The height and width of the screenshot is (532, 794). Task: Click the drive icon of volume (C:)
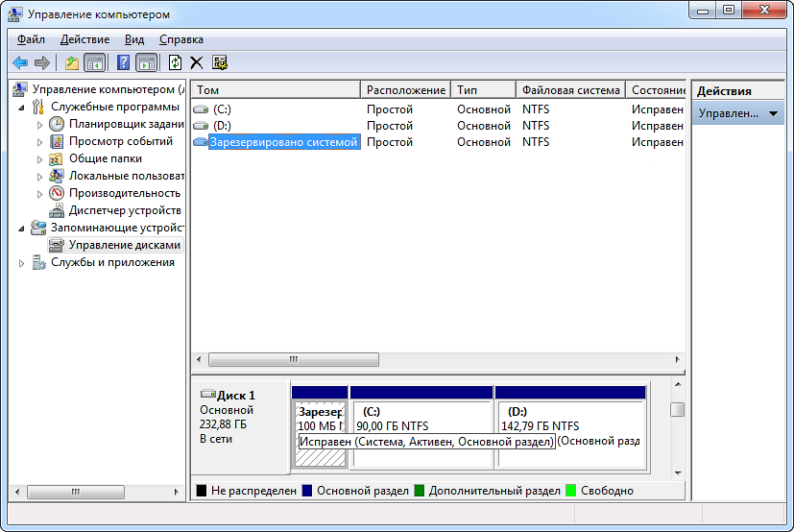click(x=201, y=109)
